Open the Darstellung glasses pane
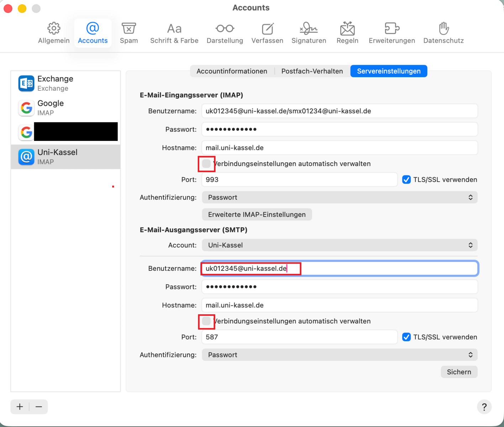 coord(225,33)
